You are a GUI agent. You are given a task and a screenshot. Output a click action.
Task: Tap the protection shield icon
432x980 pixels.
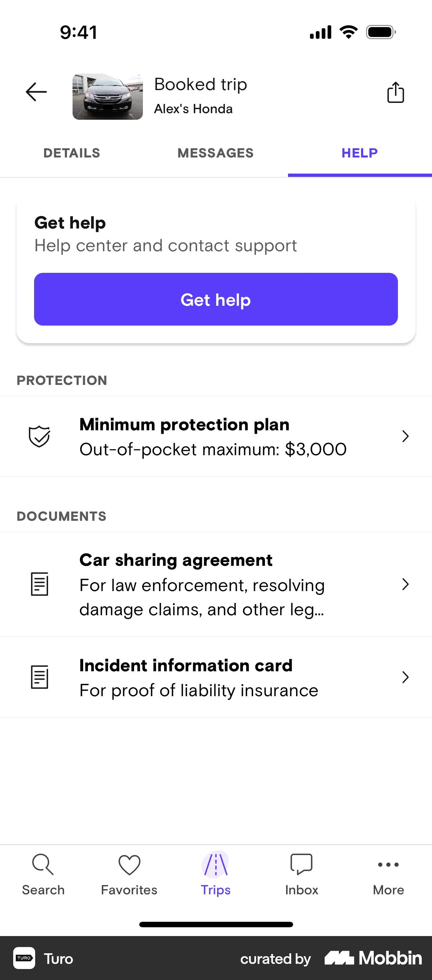click(x=39, y=437)
